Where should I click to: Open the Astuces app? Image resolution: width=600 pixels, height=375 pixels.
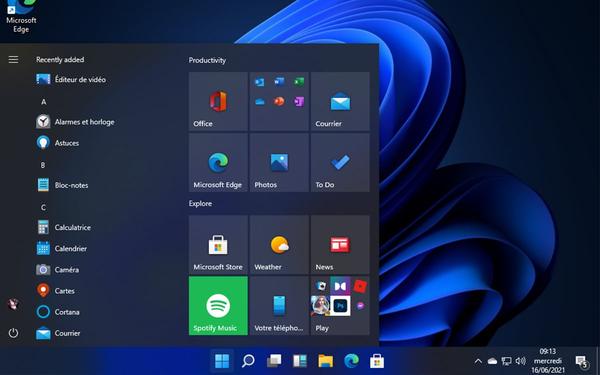coord(58,143)
